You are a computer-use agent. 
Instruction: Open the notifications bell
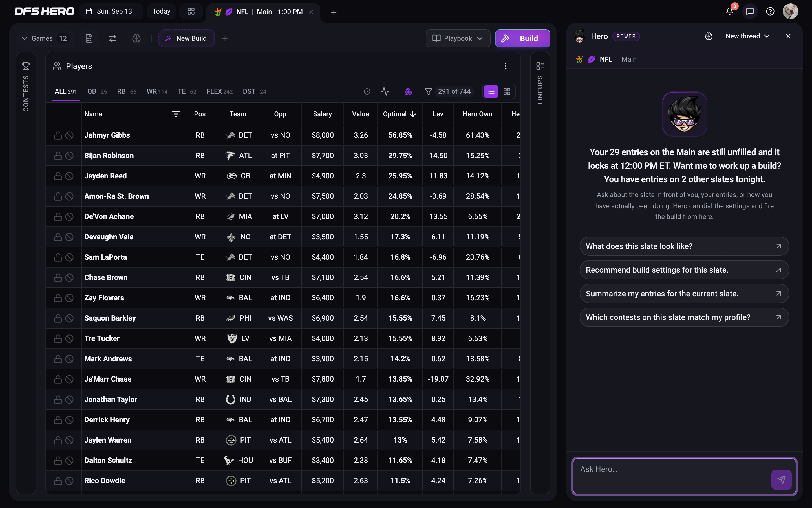(729, 11)
